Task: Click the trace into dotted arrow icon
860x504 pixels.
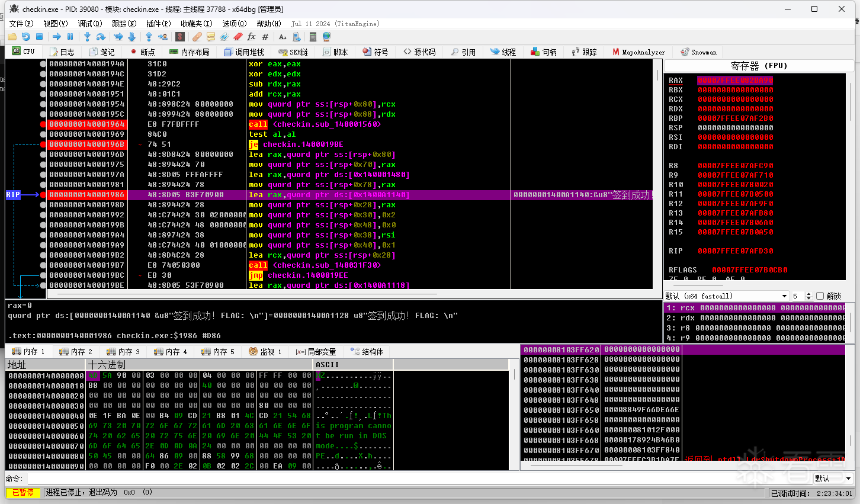Action: [x=118, y=37]
